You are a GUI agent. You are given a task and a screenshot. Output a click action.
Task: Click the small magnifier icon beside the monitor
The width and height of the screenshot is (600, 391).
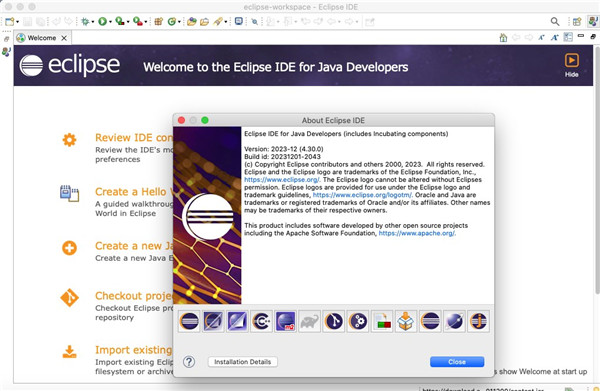point(254,22)
